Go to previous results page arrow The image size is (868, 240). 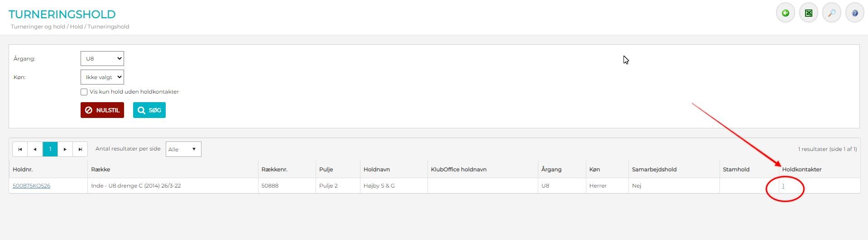tap(35, 149)
